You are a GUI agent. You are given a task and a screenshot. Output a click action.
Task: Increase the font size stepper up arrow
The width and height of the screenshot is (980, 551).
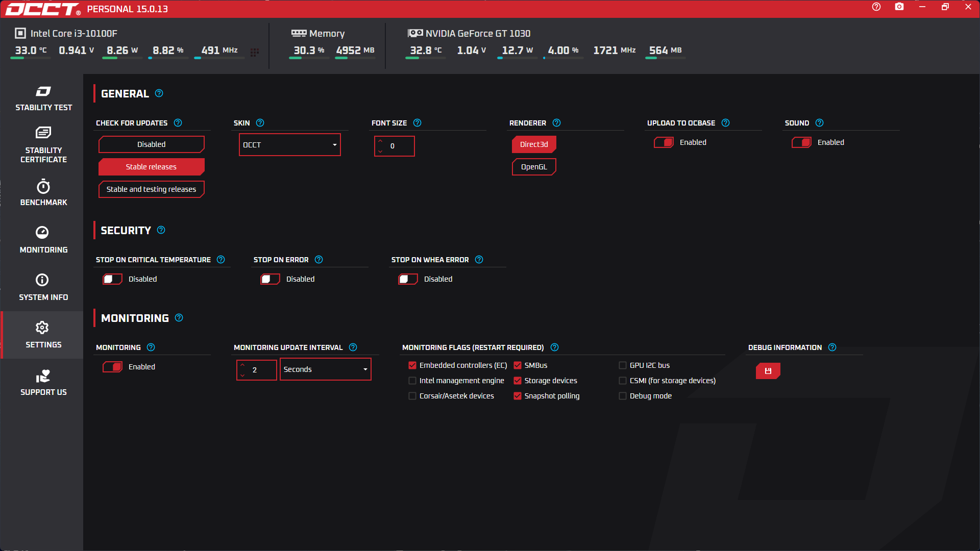380,141
